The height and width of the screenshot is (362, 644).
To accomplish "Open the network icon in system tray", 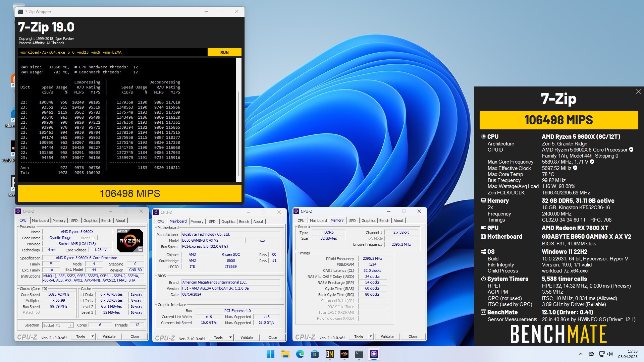I will pyautogui.click(x=602, y=354).
